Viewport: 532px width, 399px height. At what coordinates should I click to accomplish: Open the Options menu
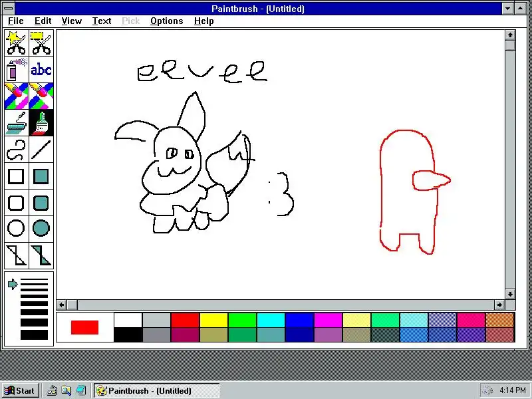(167, 21)
